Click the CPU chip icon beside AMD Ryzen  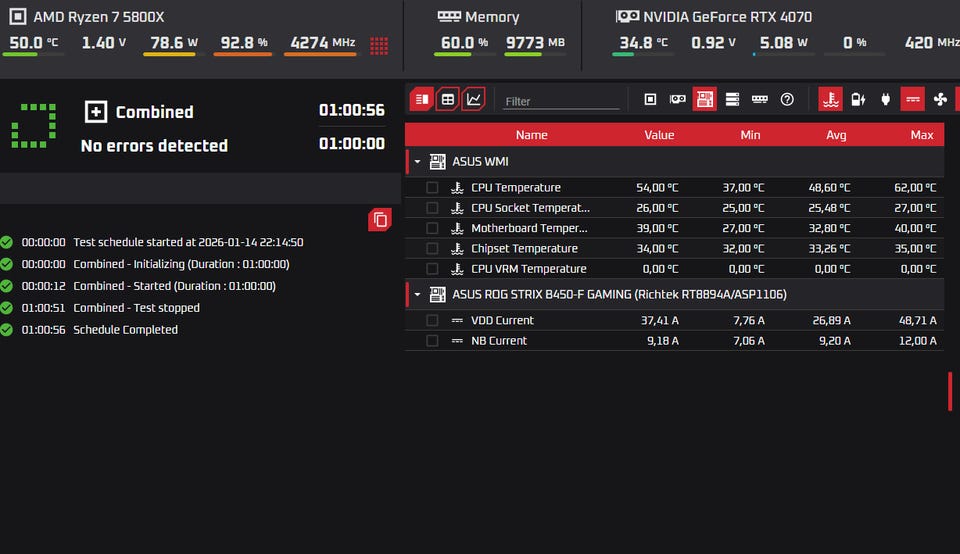click(18, 17)
